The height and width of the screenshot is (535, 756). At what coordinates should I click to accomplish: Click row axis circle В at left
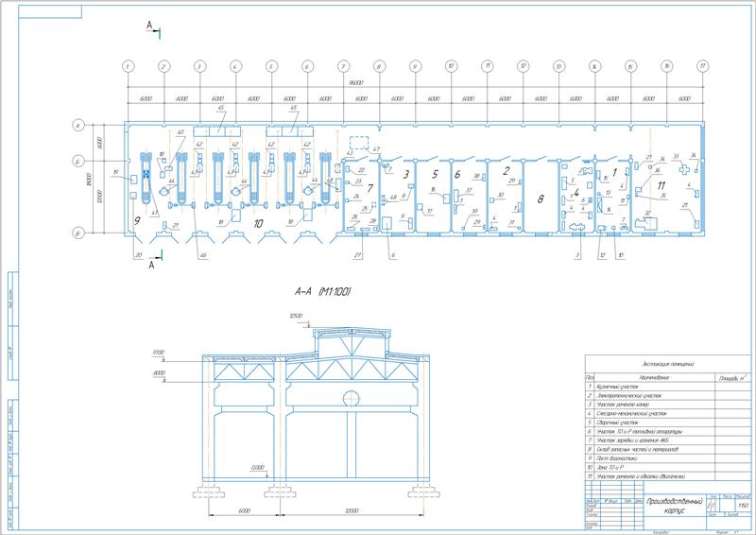(77, 233)
